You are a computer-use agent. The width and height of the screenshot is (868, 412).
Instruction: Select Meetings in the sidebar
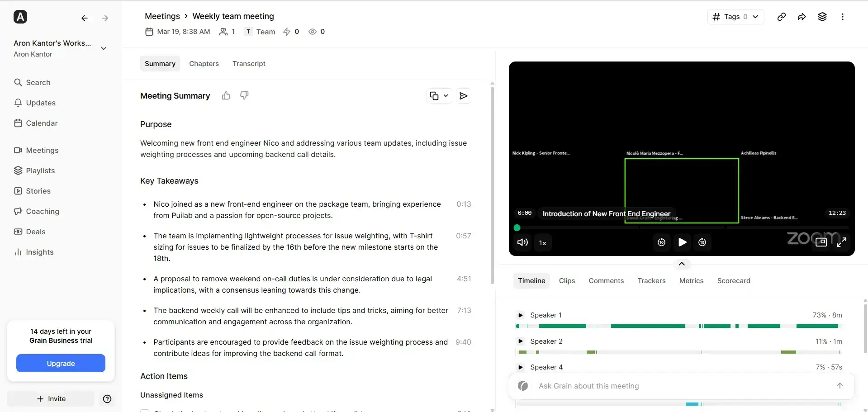click(43, 150)
